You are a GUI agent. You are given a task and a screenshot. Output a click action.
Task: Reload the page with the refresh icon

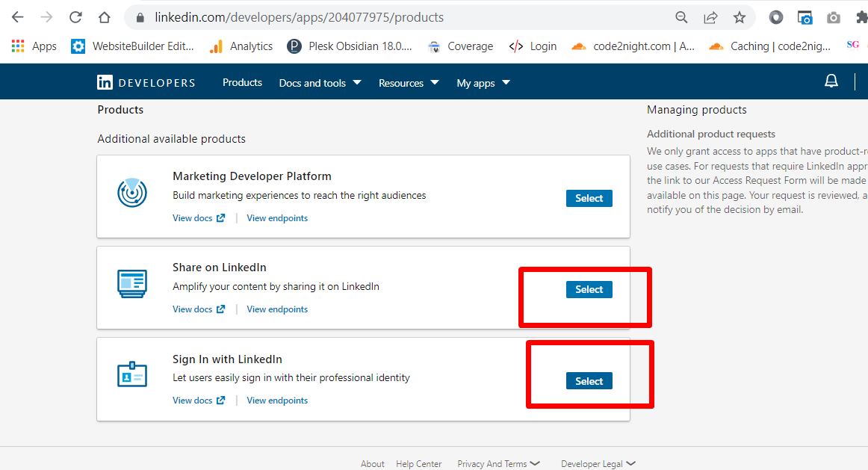click(x=75, y=18)
